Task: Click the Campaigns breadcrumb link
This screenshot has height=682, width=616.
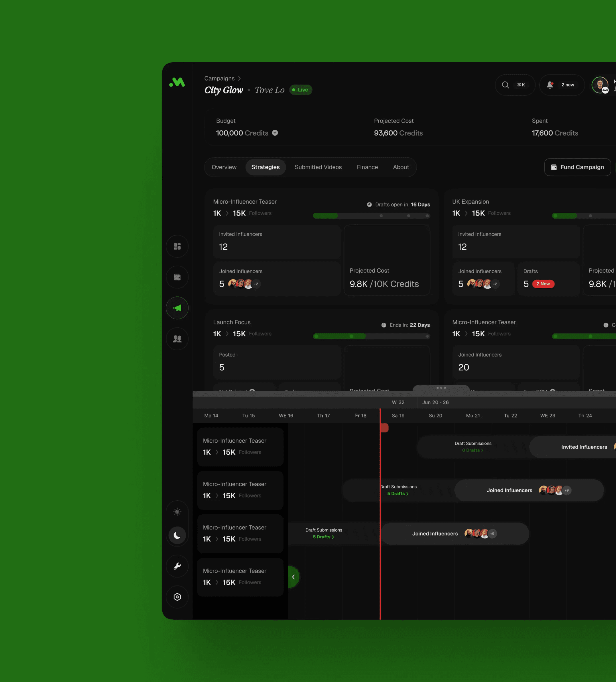Action: [219, 79]
